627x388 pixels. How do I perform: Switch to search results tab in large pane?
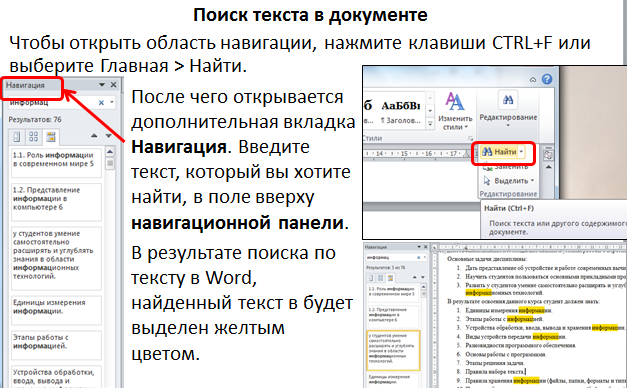point(51,137)
